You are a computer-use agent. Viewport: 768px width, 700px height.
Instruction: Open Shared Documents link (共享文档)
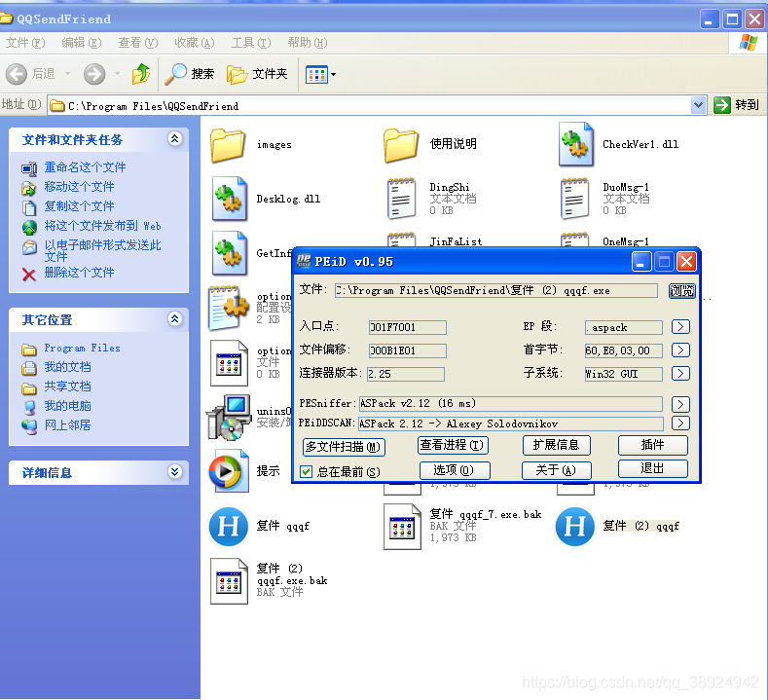tap(67, 387)
